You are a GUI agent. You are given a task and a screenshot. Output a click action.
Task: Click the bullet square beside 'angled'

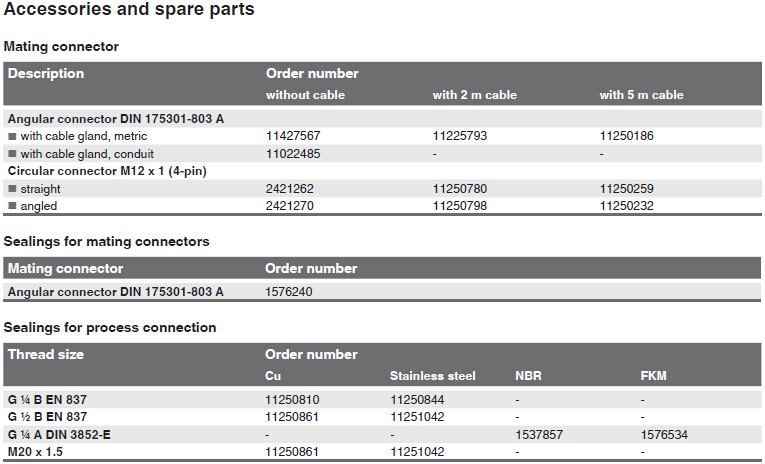(12, 206)
